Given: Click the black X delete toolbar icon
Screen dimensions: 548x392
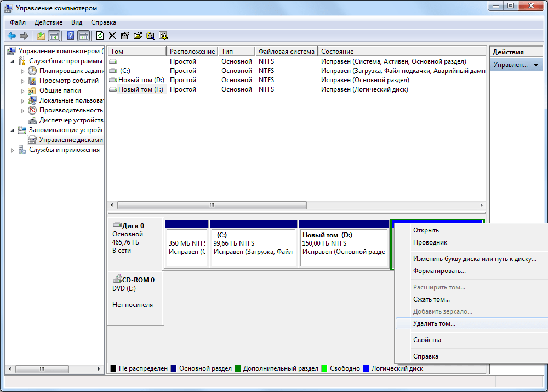Looking at the screenshot, I should tap(112, 36).
